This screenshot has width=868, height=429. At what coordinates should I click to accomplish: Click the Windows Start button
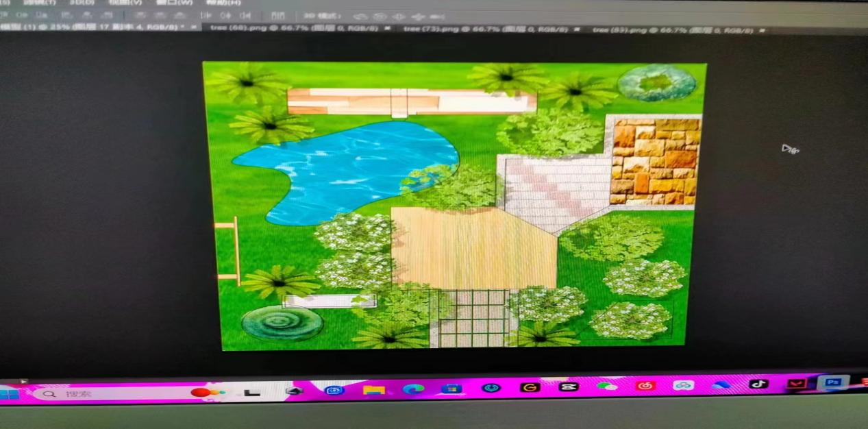point(10,394)
